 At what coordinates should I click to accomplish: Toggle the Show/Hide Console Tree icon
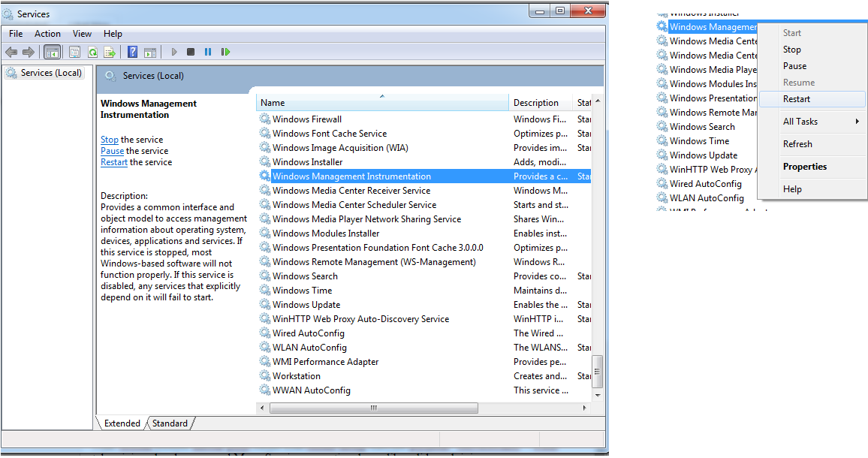coord(52,52)
